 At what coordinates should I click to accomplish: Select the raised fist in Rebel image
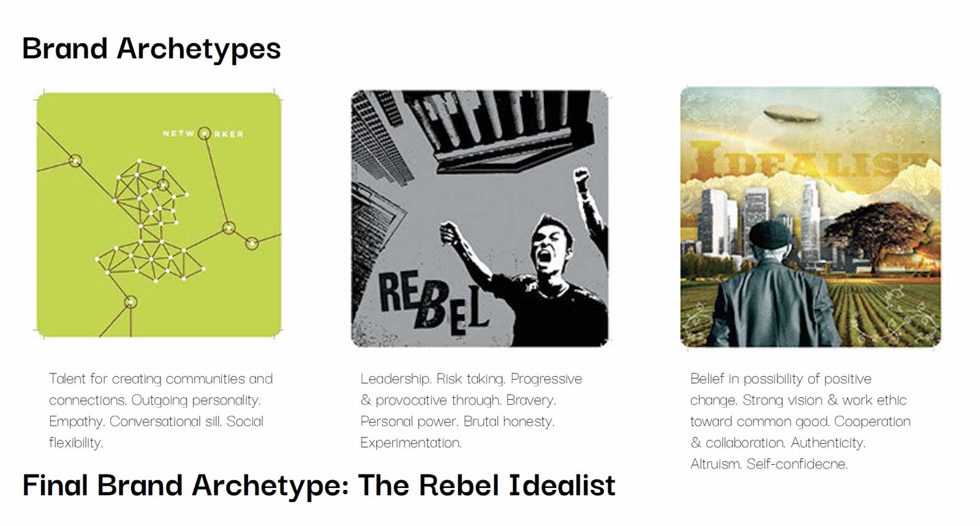tap(581, 178)
